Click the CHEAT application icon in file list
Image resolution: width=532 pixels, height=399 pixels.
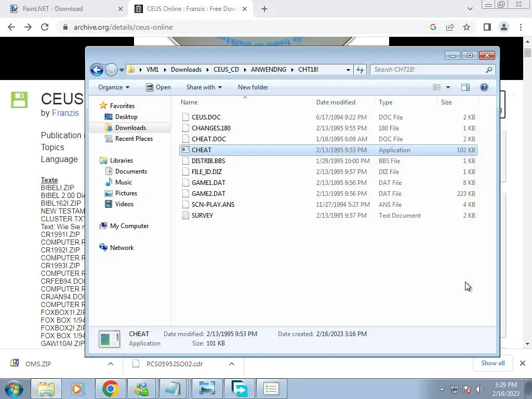(x=185, y=150)
